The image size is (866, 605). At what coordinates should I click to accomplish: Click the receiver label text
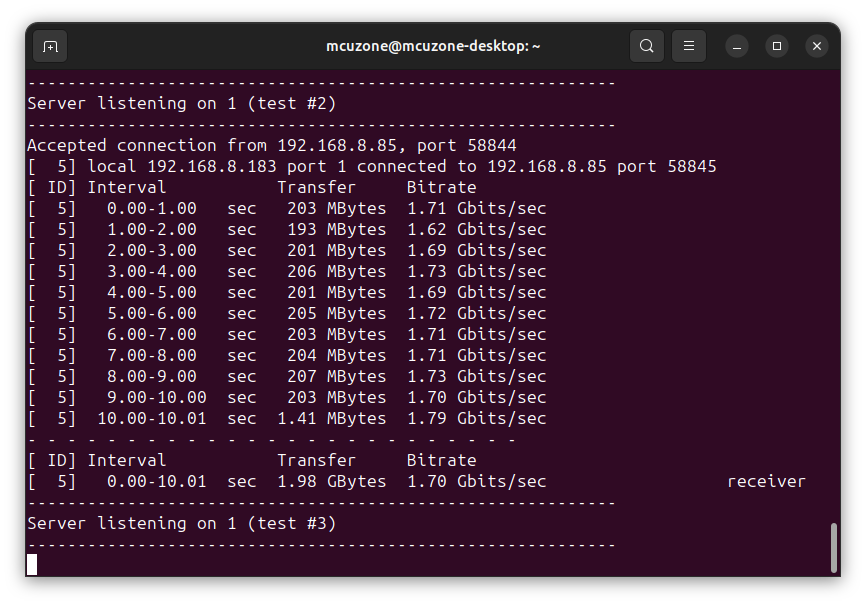tap(766, 481)
